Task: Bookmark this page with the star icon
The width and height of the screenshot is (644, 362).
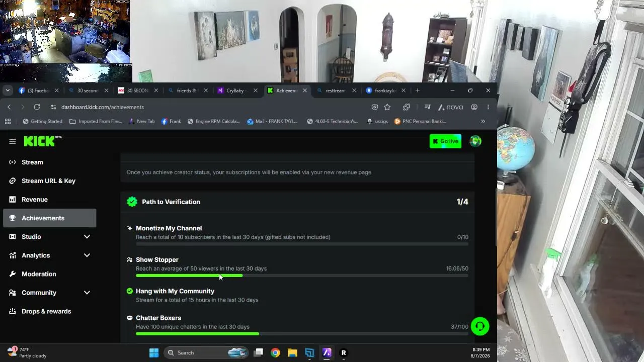Action: pyautogui.click(x=387, y=107)
